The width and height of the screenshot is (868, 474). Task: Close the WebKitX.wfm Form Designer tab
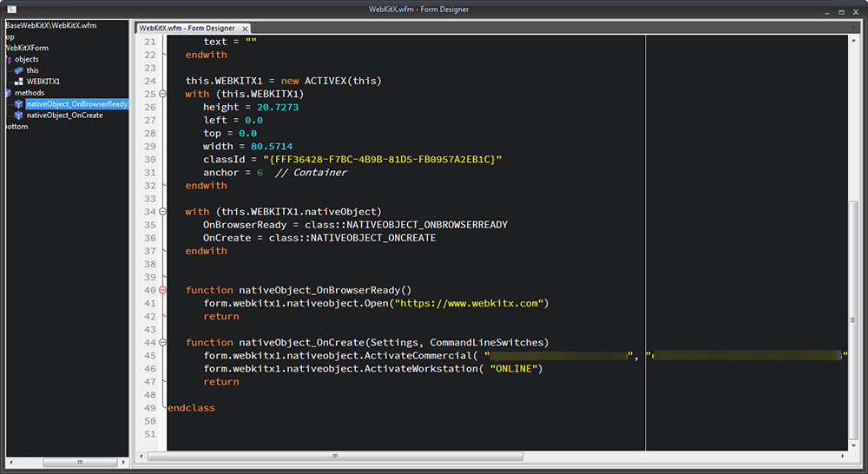click(x=246, y=29)
